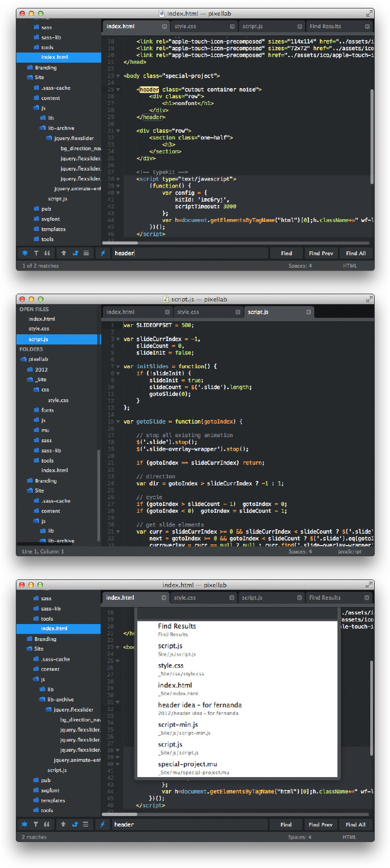
Task: Click the highlight matches lightning icon in the bottom window
Action: tap(103, 825)
